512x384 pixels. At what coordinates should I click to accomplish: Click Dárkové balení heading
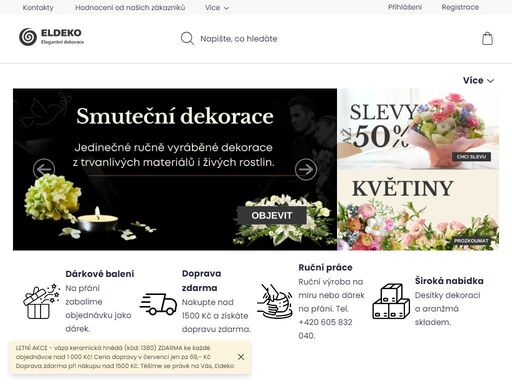(100, 274)
